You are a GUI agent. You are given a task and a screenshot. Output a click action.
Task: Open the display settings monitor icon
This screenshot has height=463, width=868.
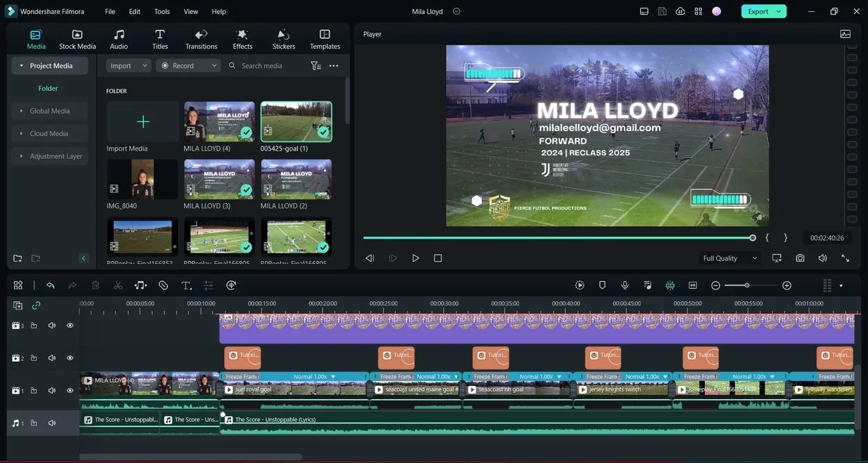pyautogui.click(x=776, y=258)
